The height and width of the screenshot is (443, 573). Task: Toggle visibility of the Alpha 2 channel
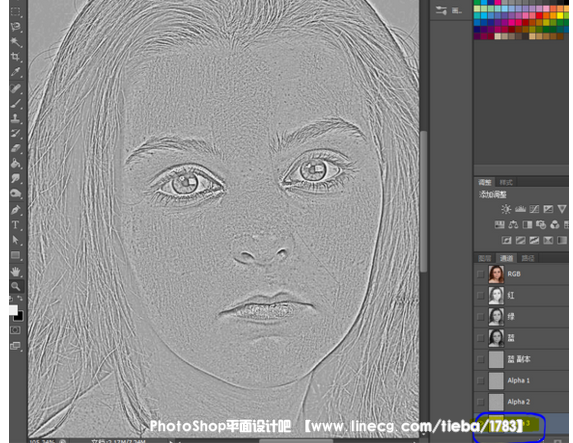(480, 402)
